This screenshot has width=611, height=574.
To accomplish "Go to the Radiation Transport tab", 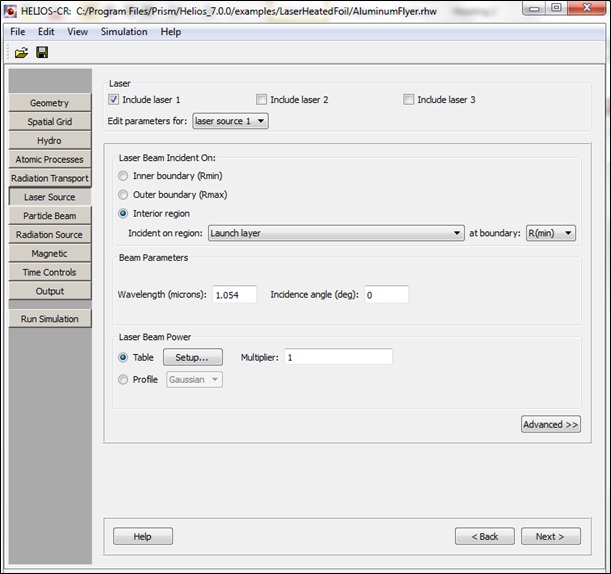I will (49, 178).
